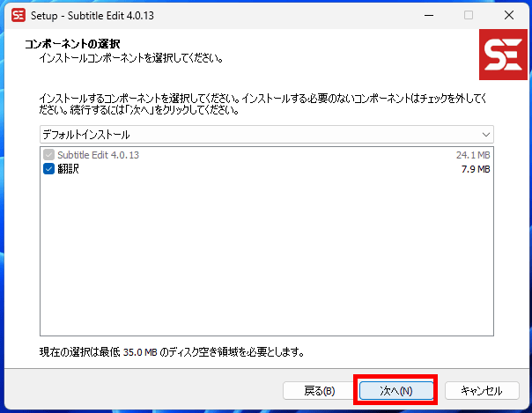Click the large red SE logo
Image resolution: width=532 pixels, height=413 pixels.
click(x=503, y=55)
